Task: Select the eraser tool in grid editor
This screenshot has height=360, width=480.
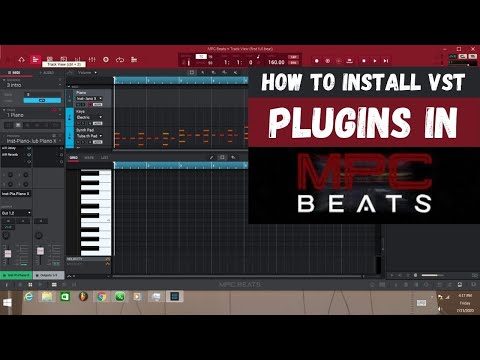Action: click(233, 157)
